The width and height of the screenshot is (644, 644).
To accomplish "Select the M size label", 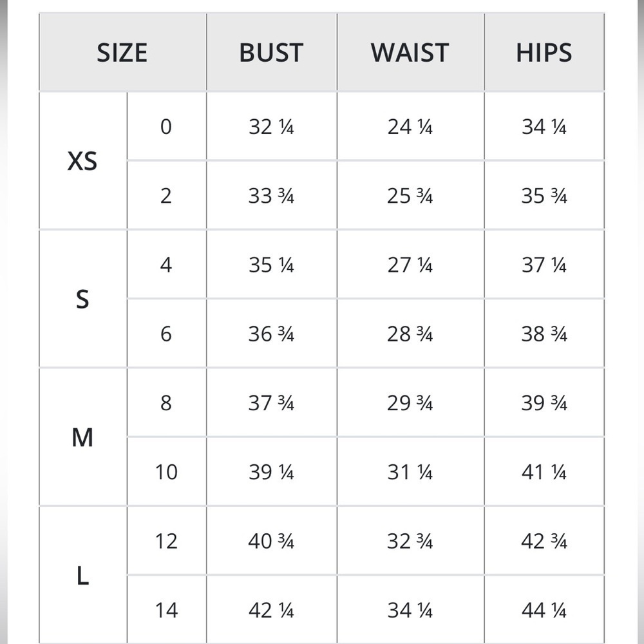I will 82,437.
